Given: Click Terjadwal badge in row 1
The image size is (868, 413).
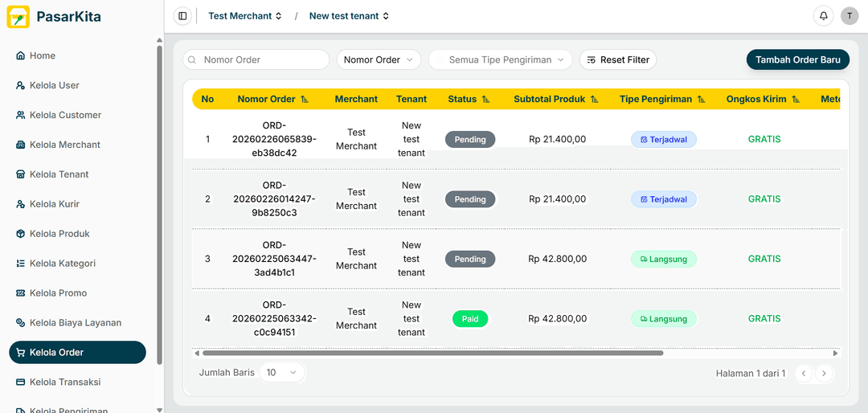Looking at the screenshot, I should (x=664, y=140).
